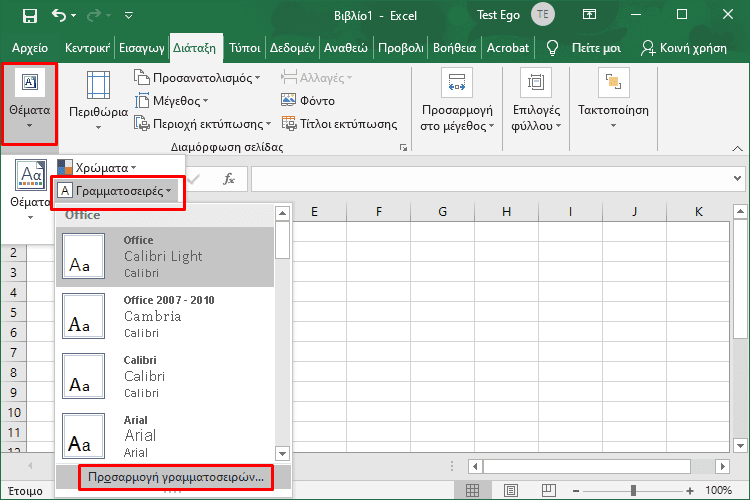The width and height of the screenshot is (750, 500).
Task: Click the Φόντο background button
Action: [308, 100]
